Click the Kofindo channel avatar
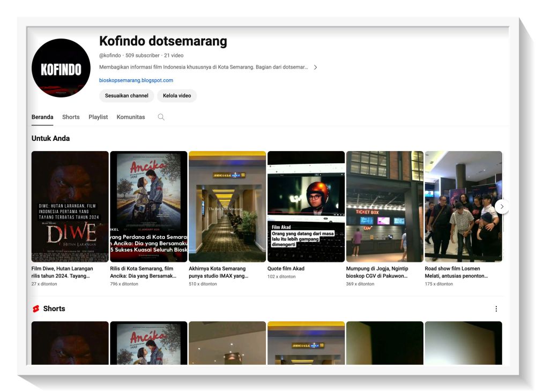 pos(61,68)
